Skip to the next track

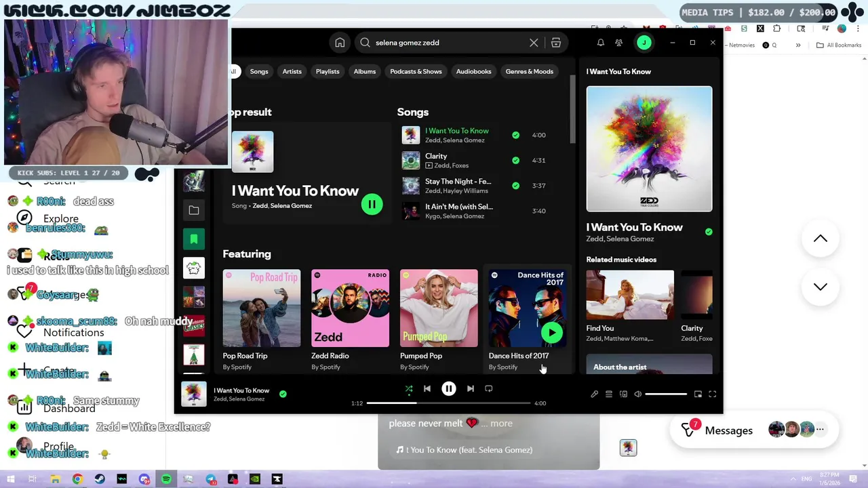coord(470,388)
